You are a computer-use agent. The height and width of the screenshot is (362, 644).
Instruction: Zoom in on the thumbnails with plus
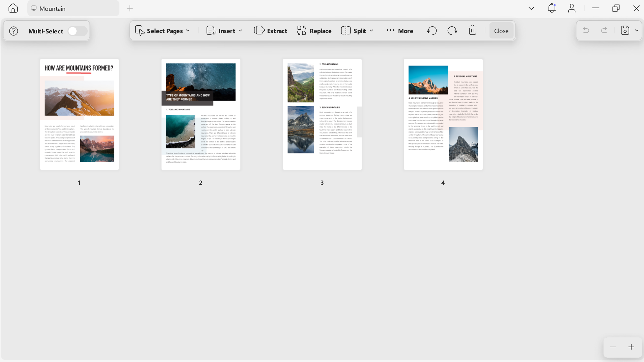tap(631, 347)
